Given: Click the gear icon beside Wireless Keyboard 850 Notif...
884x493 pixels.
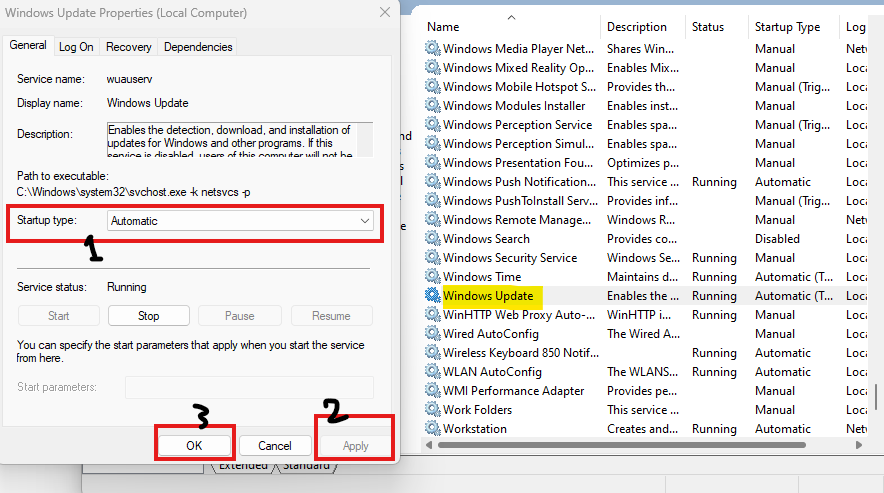Looking at the screenshot, I should (x=432, y=352).
